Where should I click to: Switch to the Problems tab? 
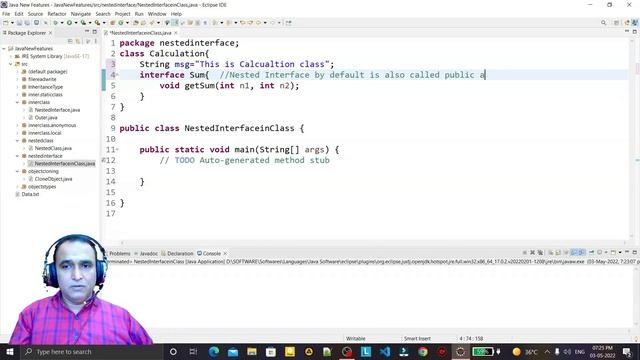tap(120, 253)
